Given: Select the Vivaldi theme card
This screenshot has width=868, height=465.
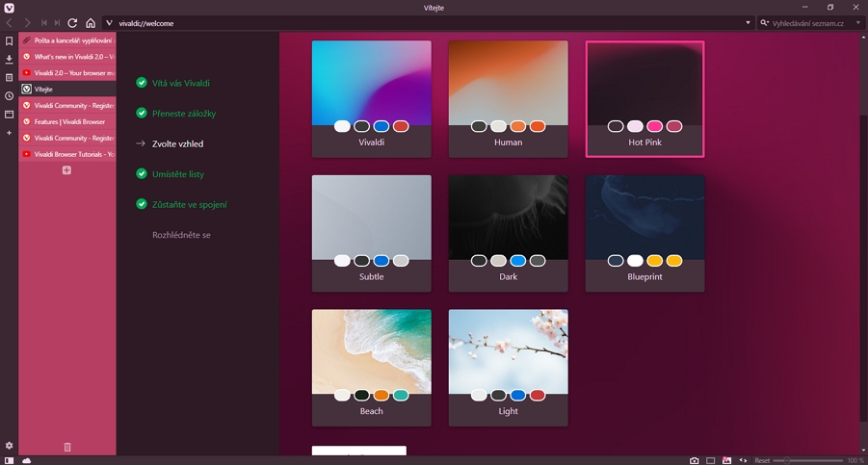Looking at the screenshot, I should [x=372, y=99].
